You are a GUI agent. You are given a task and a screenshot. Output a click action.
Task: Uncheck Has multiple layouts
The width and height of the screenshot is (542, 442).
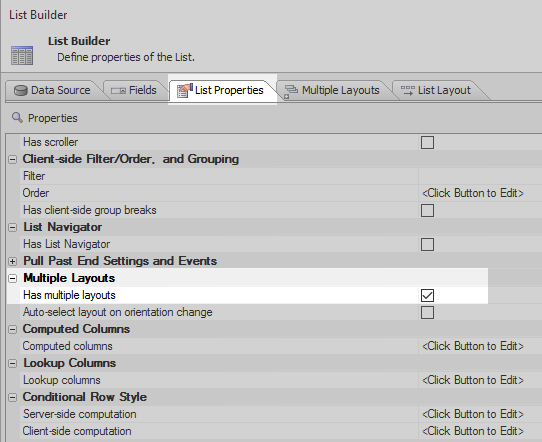coord(427,295)
